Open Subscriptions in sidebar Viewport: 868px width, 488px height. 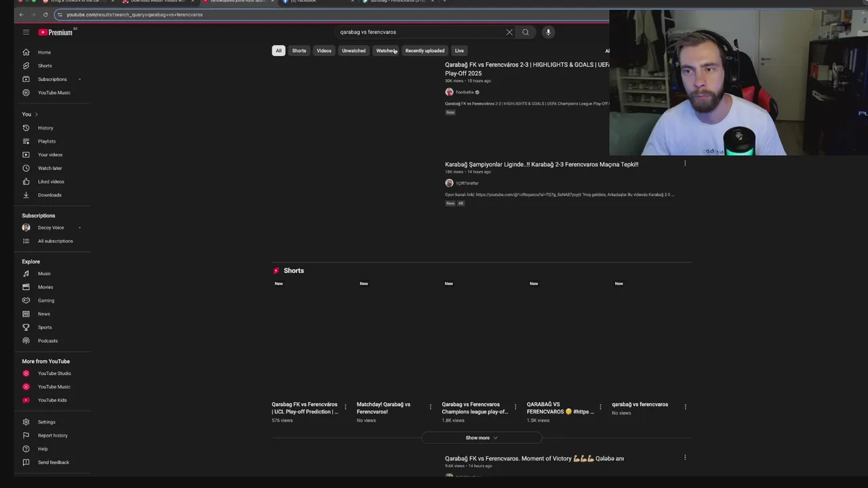[x=52, y=79]
